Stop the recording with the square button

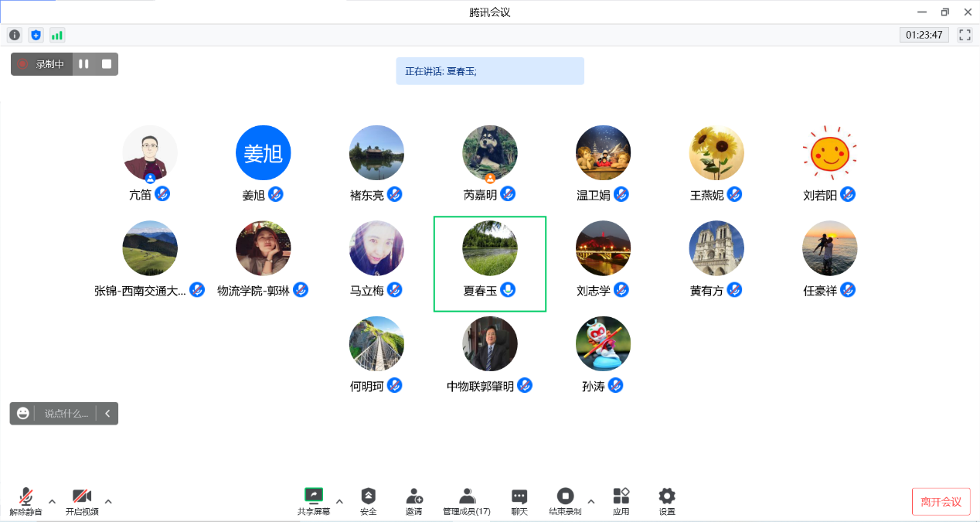[107, 64]
